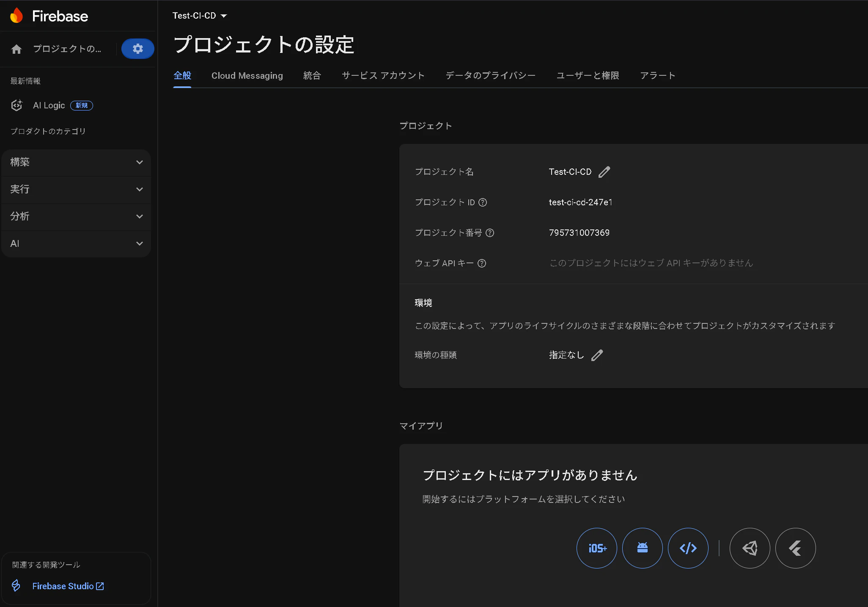
Task: Click the 環境 section heading
Action: tap(423, 303)
